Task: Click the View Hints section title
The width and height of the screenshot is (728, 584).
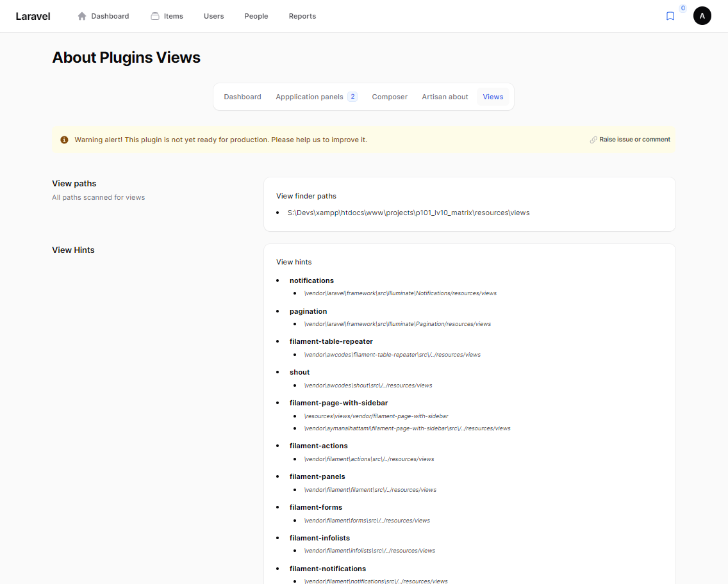Action: click(73, 250)
